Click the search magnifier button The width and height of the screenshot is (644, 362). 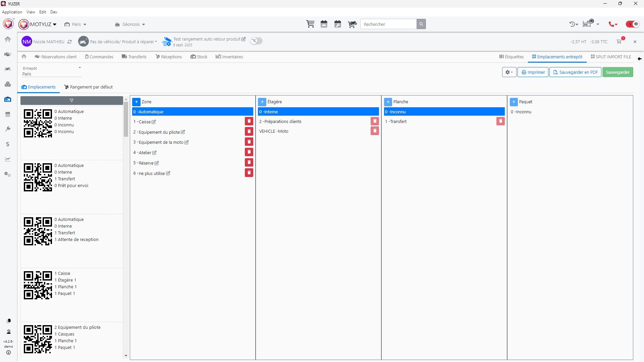pyautogui.click(x=421, y=24)
